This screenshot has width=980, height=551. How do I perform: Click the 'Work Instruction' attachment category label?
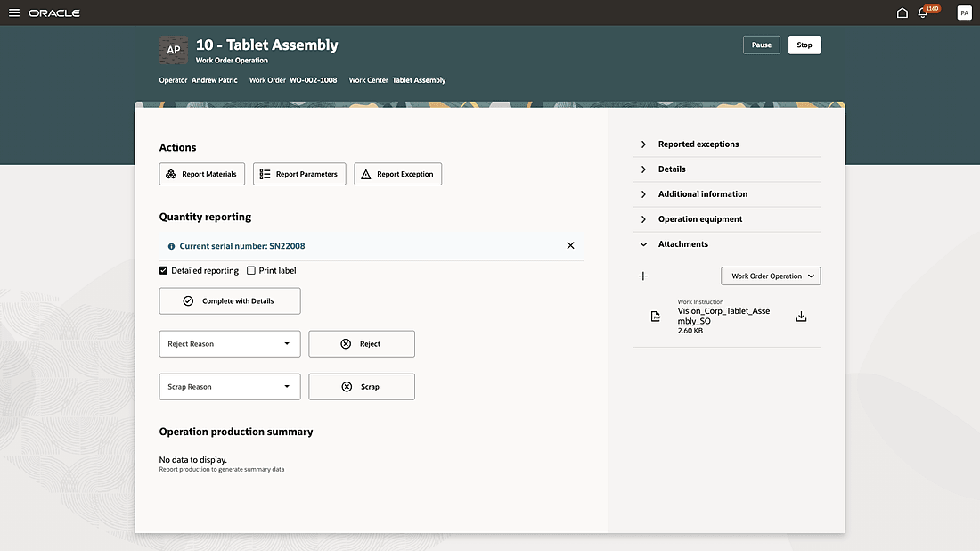(700, 301)
